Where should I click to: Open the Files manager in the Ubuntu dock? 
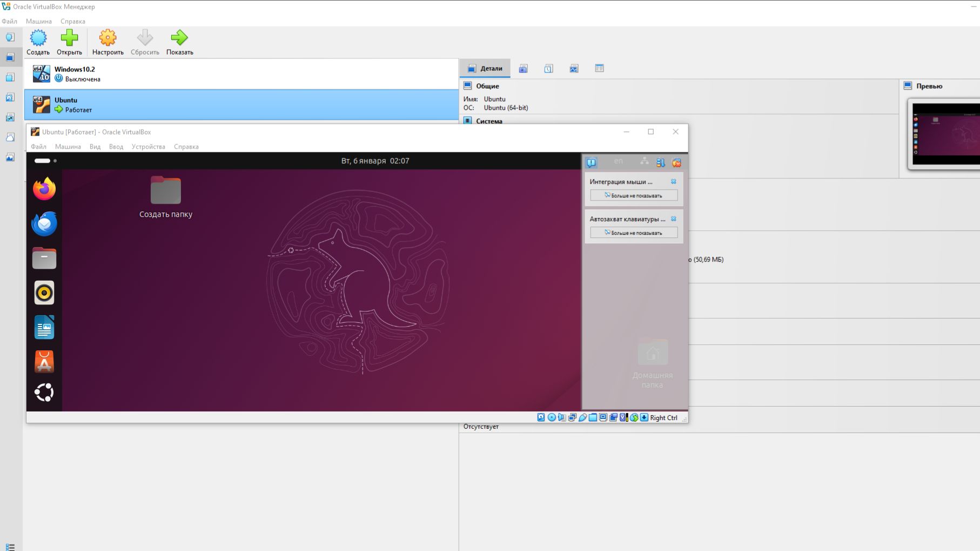44,258
